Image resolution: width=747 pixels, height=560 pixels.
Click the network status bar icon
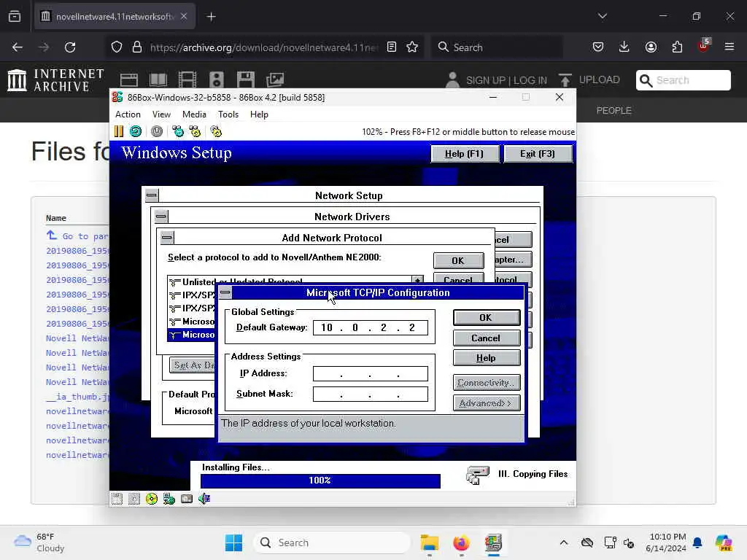click(169, 499)
